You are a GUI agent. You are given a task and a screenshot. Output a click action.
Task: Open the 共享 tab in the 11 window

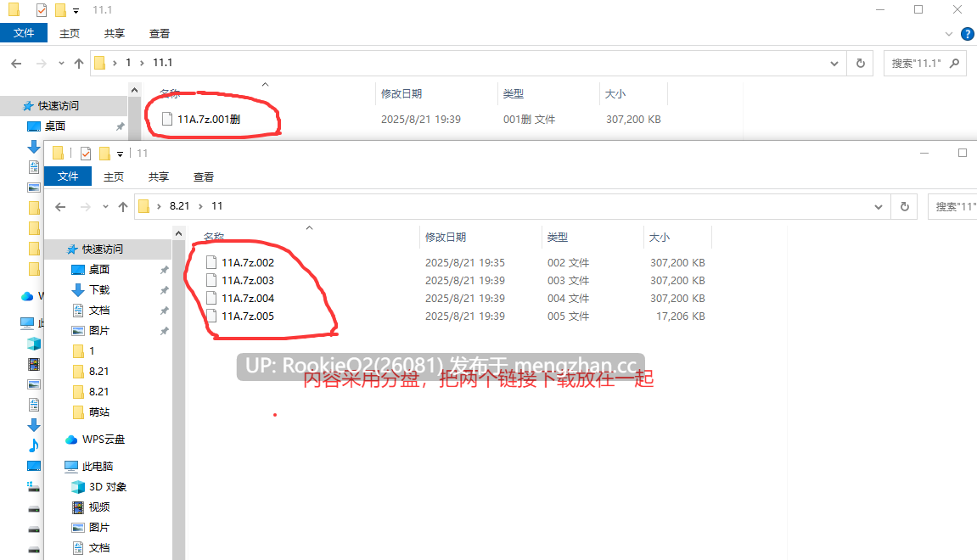(x=158, y=176)
